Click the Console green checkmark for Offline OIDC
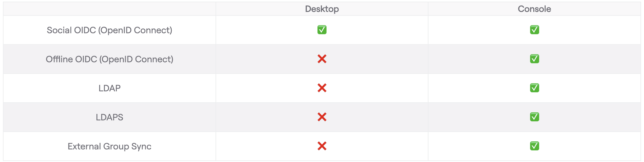Screen dimensions: 644x162 [534, 59]
